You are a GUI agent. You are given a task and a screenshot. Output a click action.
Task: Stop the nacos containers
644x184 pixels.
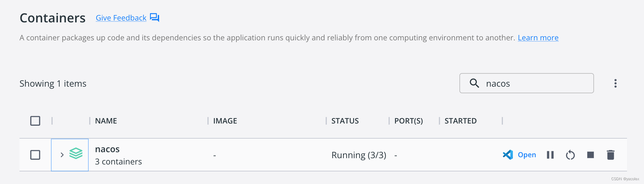coord(590,155)
